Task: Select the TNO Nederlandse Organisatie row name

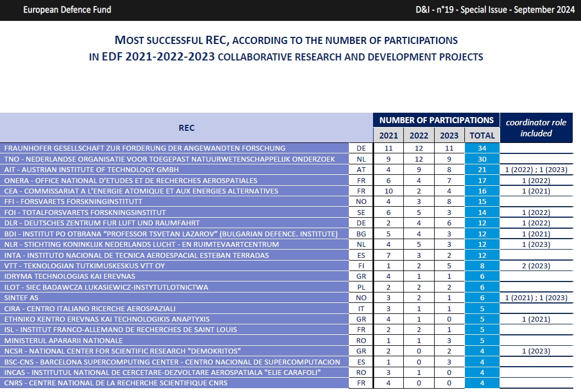Action: (169, 159)
